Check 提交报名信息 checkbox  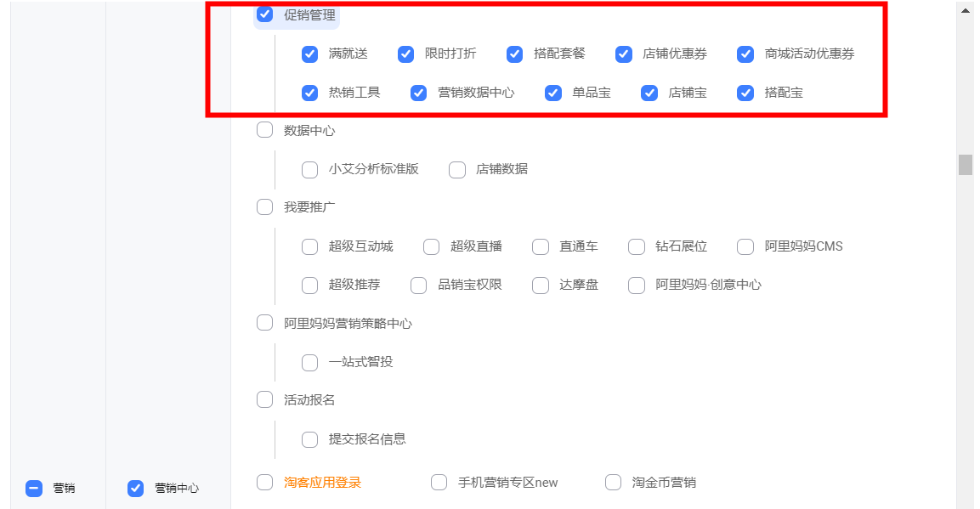pos(310,439)
